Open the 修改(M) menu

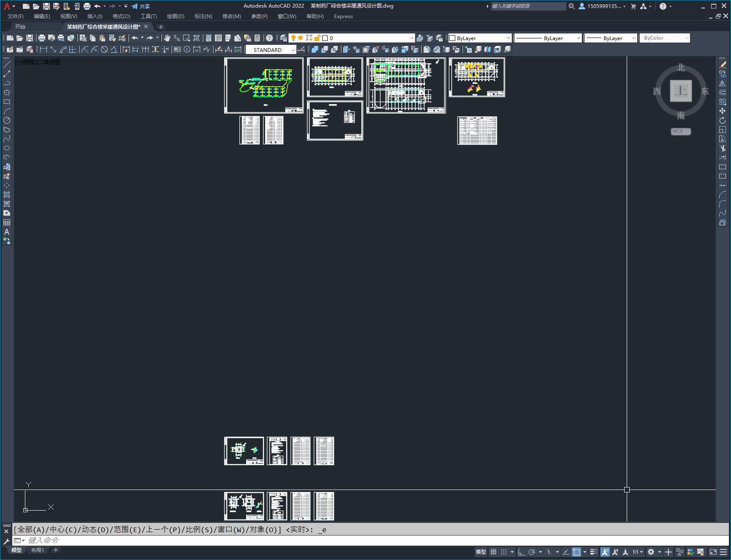click(231, 16)
